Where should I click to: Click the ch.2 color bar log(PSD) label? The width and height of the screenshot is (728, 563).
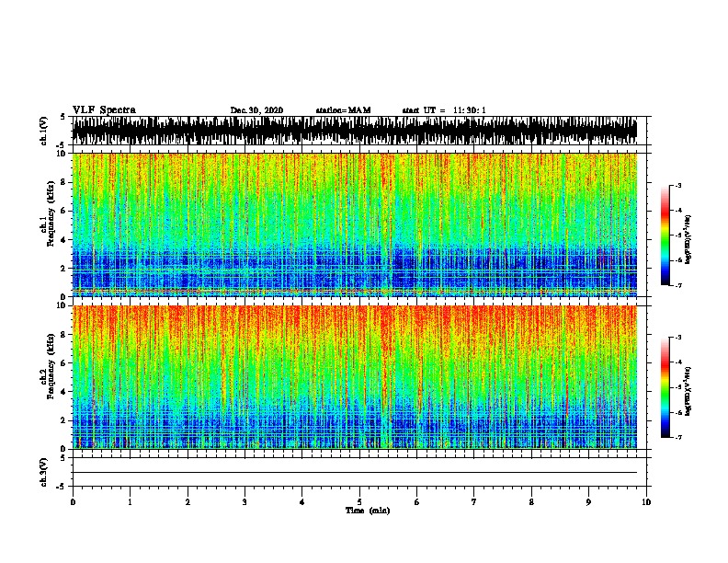688,391
